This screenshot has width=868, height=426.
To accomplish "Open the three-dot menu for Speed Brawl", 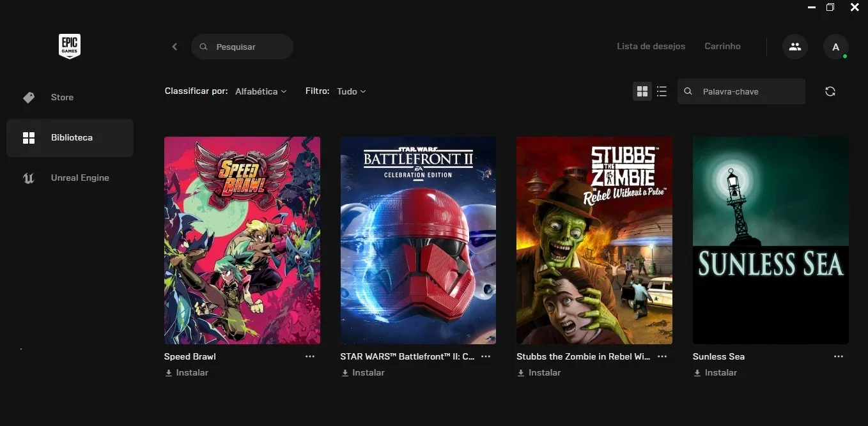I will pos(310,356).
